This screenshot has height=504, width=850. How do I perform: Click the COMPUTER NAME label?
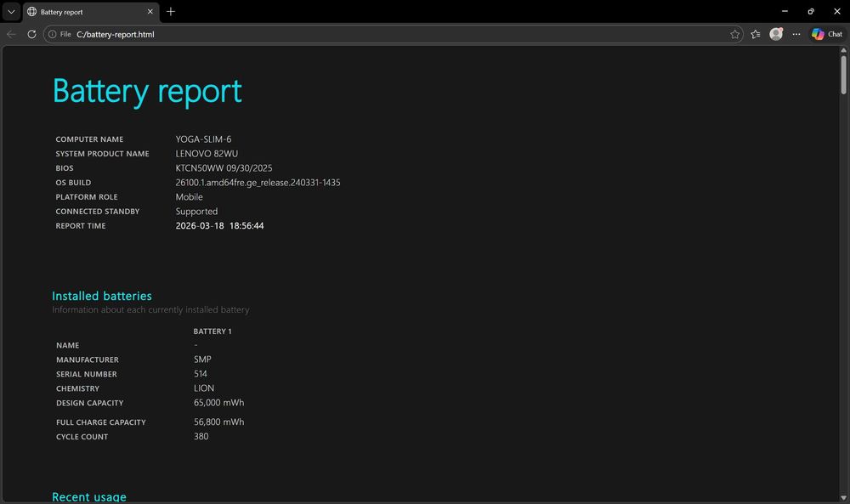click(x=89, y=139)
